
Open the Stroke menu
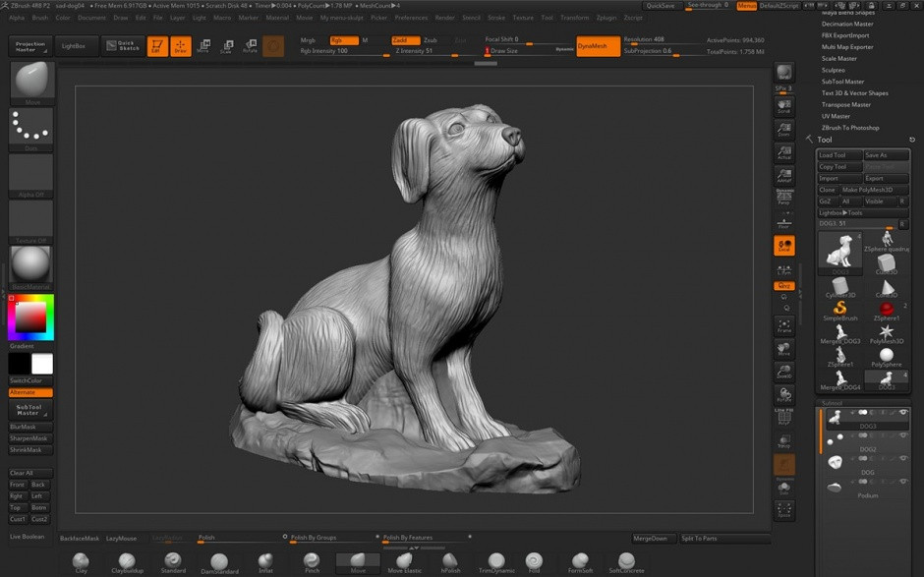pos(496,18)
